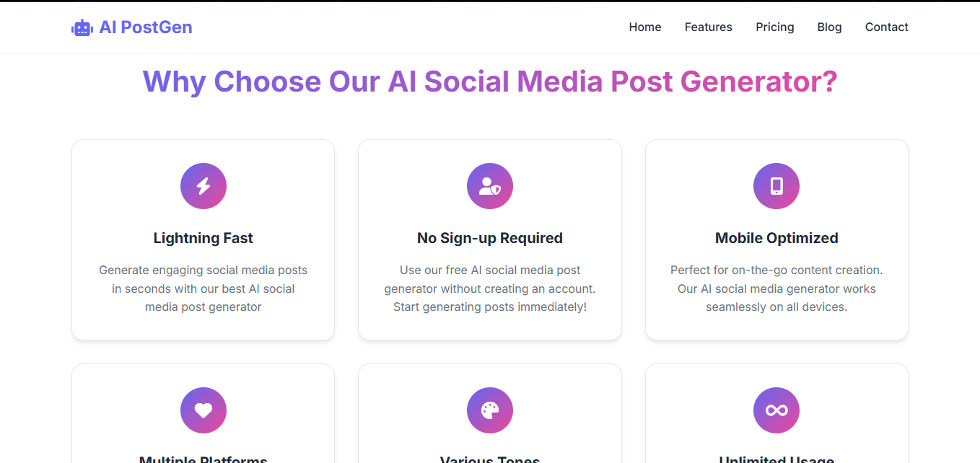Screen dimensions: 980x463
Task: Visit the Blog link
Action: tap(829, 27)
